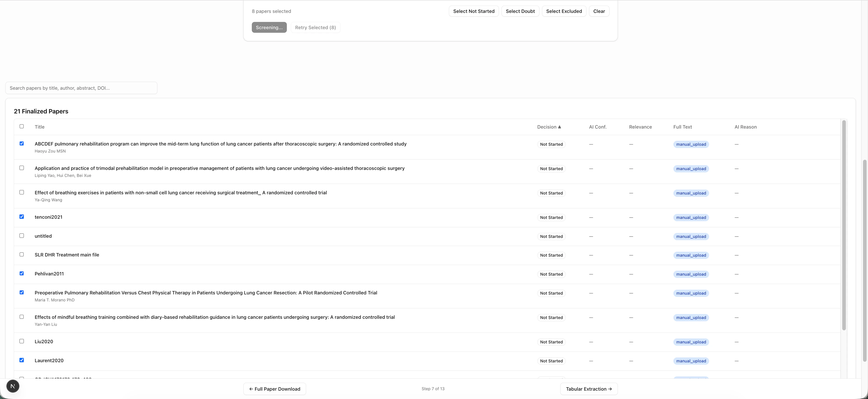Uncheck the tenconi2021 paper checkbox
Viewport: 868px width, 399px height.
[x=21, y=216]
